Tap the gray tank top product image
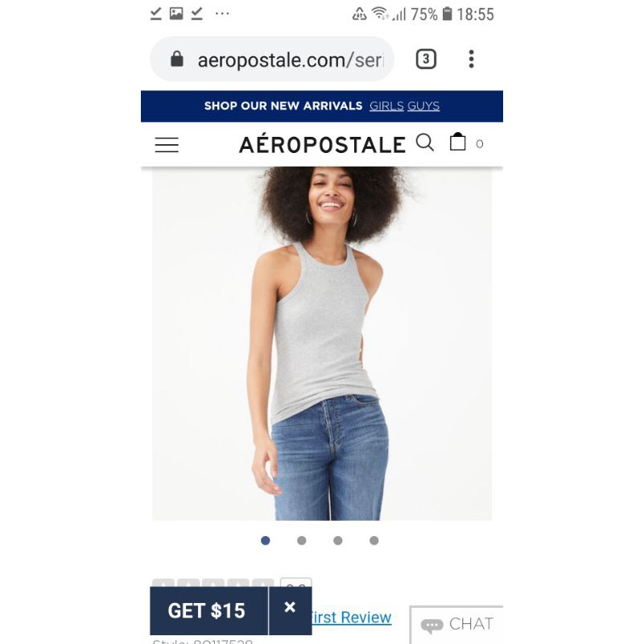This screenshot has width=644, height=644. click(x=321, y=344)
